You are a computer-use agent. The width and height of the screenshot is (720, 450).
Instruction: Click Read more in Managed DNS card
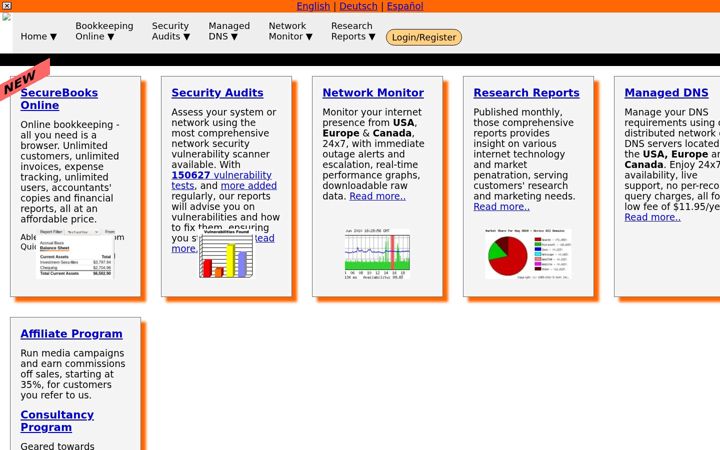[x=652, y=217]
